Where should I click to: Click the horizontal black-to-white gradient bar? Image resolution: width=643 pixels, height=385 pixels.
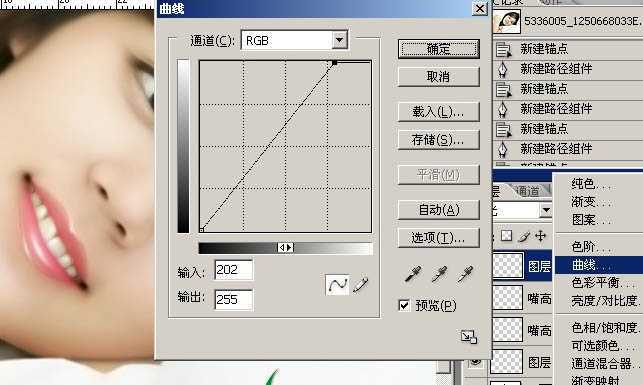click(285, 248)
